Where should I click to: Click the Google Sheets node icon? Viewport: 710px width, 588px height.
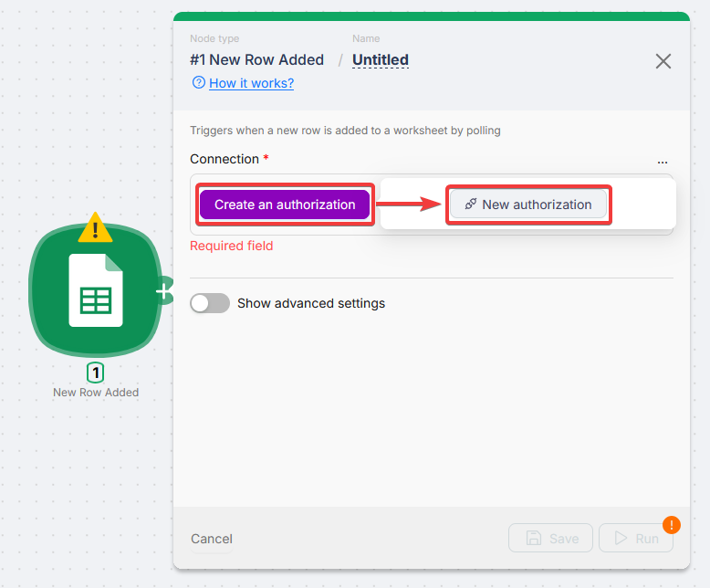(96, 291)
